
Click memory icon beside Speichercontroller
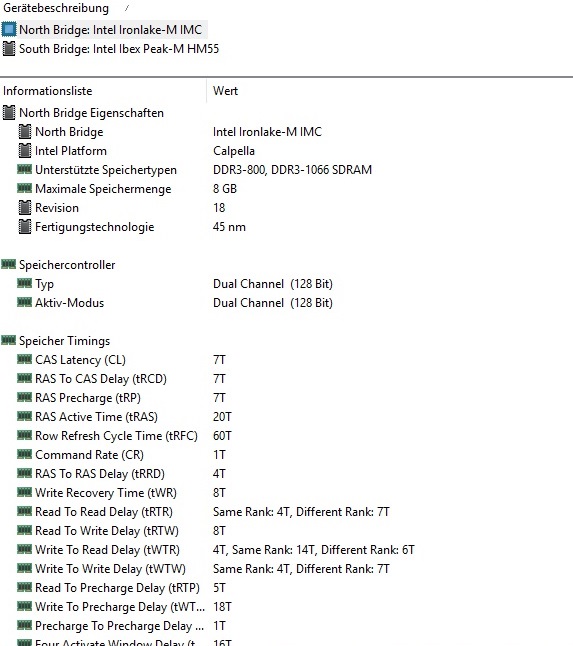pyautogui.click(x=8, y=264)
